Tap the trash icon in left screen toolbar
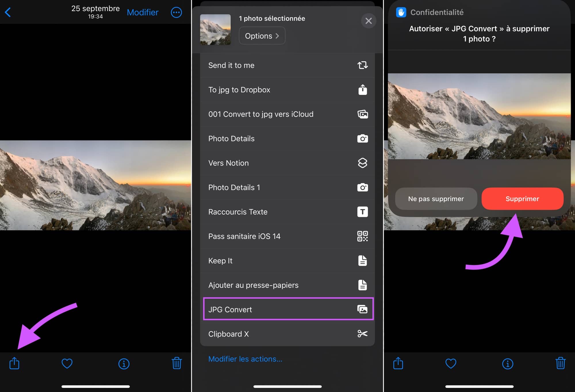The width and height of the screenshot is (575, 392). tap(177, 363)
